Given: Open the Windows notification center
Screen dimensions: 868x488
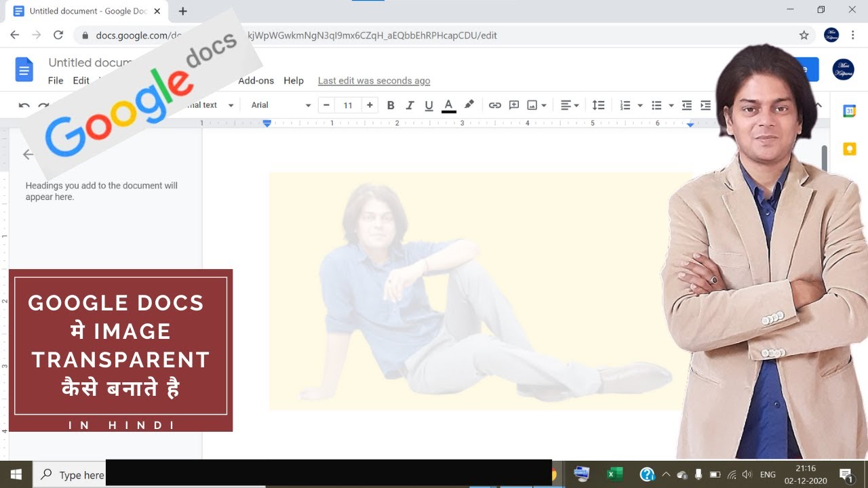Looking at the screenshot, I should pyautogui.click(x=846, y=474).
